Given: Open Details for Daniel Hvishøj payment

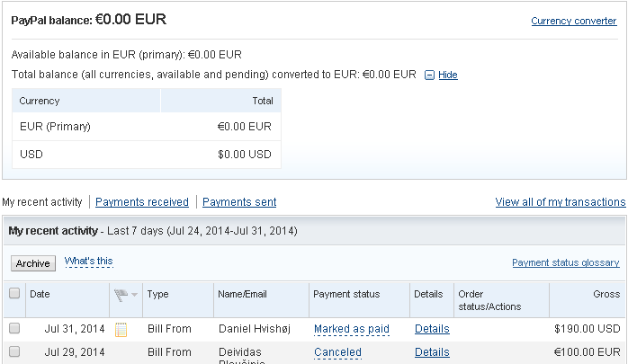Looking at the screenshot, I should click(x=432, y=329).
